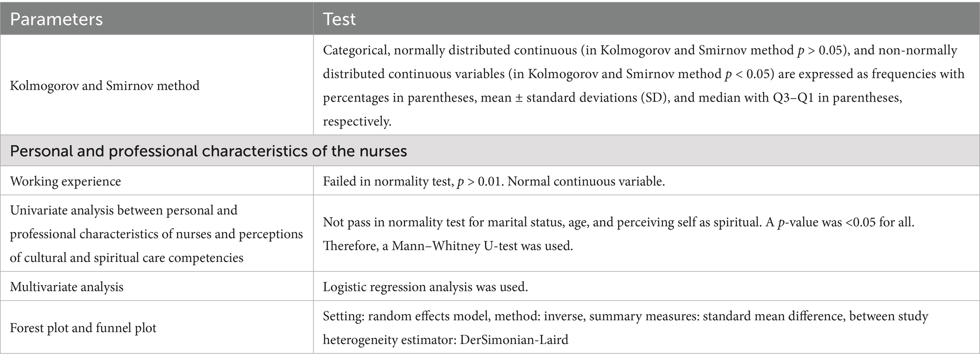The image size is (980, 362).
Task: Select the Working experience cell
Action: pos(65,181)
